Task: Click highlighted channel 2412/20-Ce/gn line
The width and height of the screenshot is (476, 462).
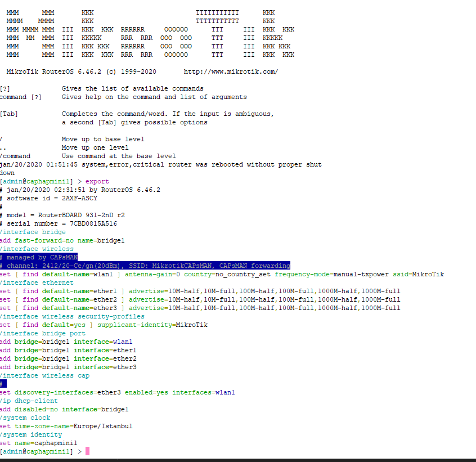Action: tap(145, 266)
